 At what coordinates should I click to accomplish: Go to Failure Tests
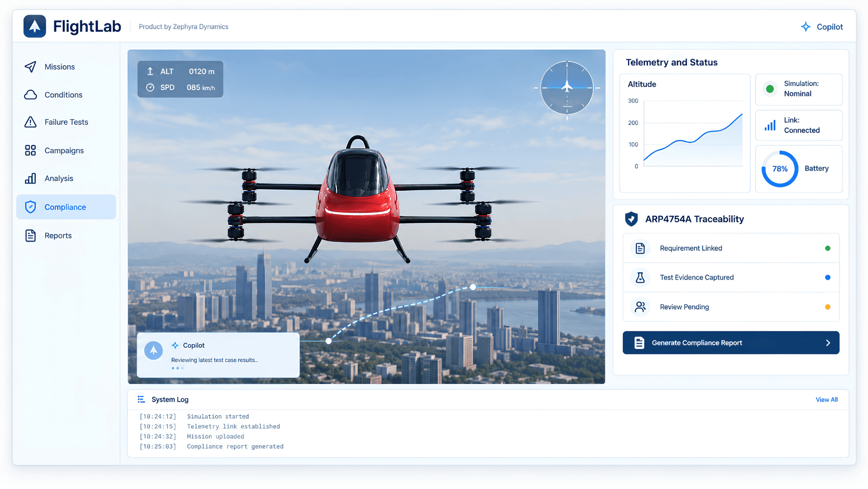coord(66,122)
